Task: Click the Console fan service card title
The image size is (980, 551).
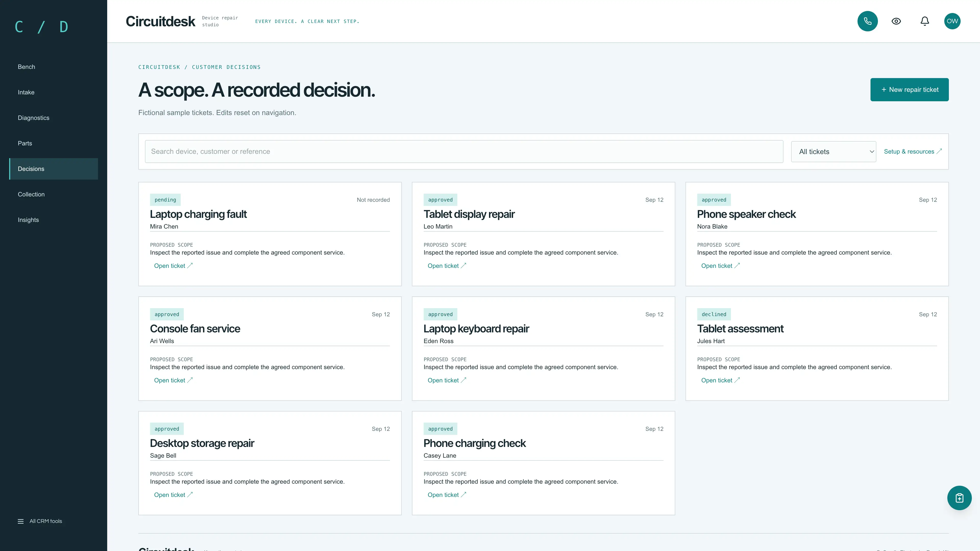Action: [195, 329]
